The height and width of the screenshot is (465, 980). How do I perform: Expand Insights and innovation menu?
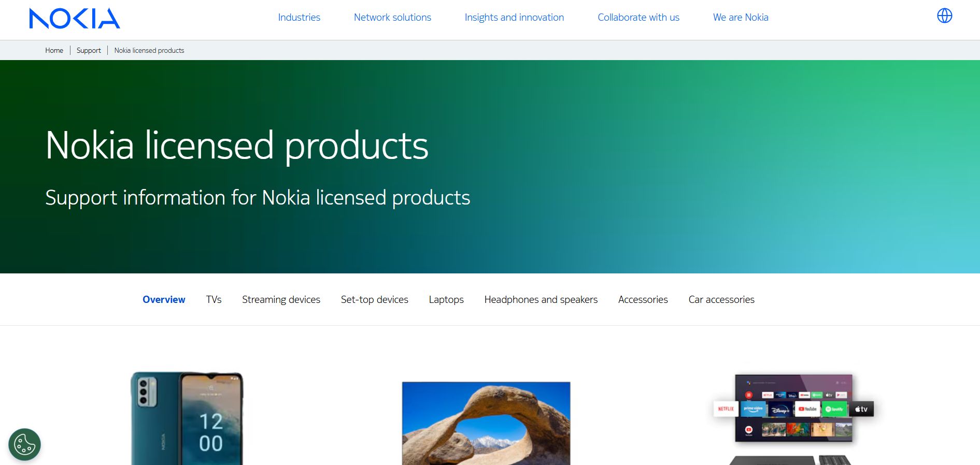coord(514,18)
